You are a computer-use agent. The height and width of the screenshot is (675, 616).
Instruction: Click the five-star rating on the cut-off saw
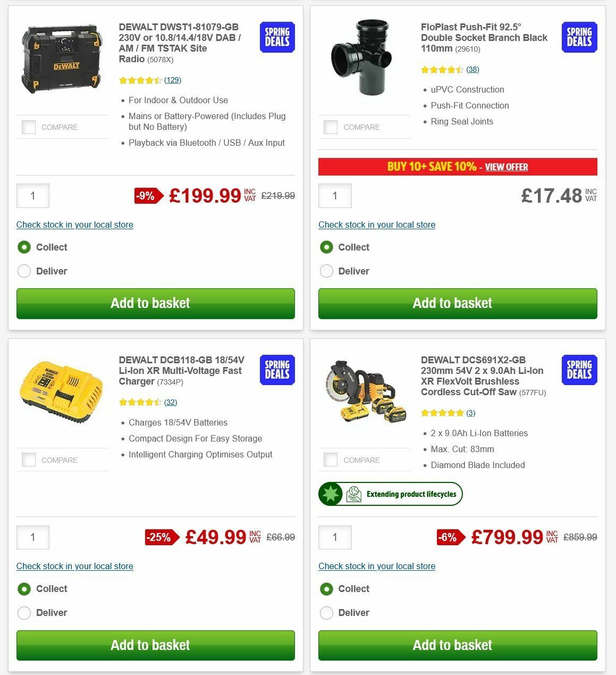coord(442,412)
